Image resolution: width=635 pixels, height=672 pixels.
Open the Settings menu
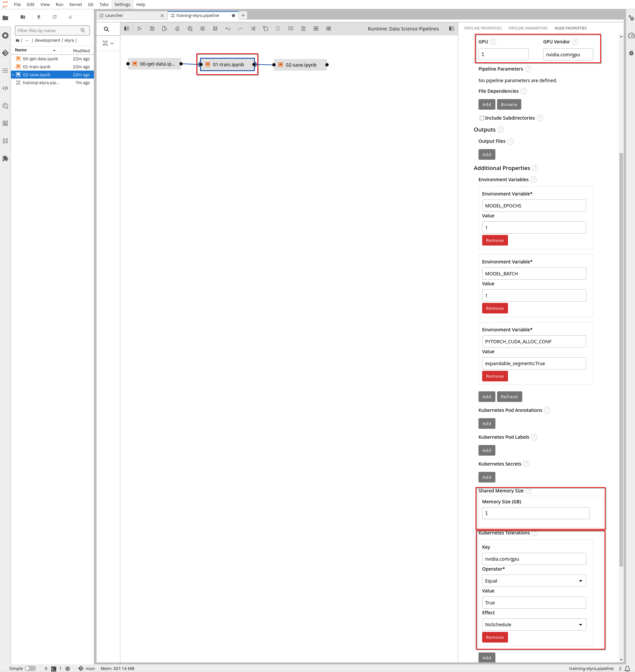point(122,4)
